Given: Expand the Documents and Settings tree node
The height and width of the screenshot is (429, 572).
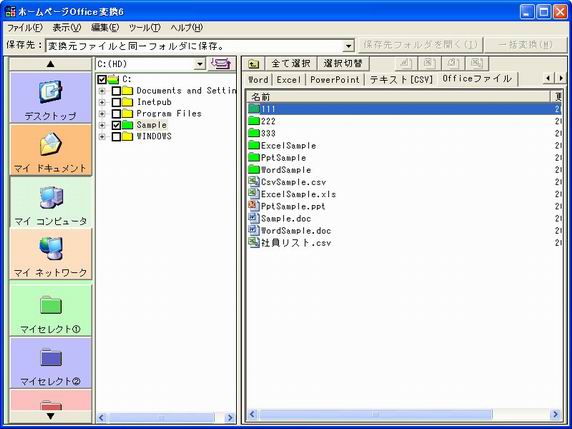Looking at the screenshot, I should pos(102,90).
